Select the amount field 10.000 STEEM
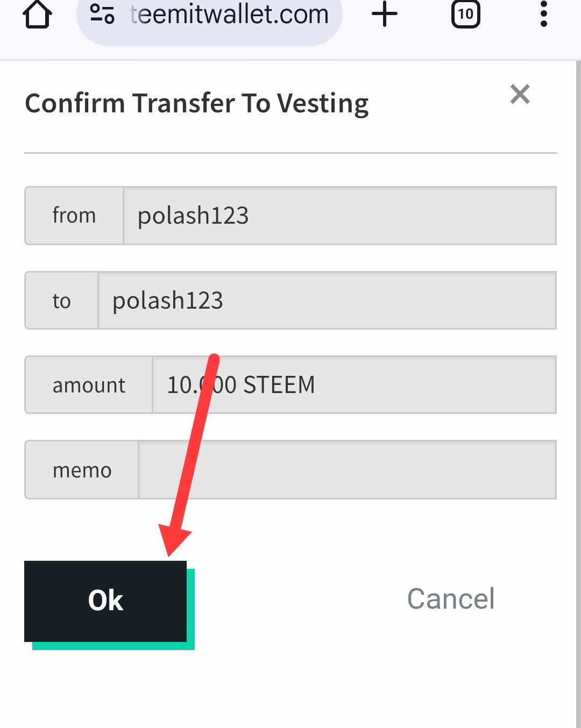The height and width of the screenshot is (728, 581). click(x=355, y=385)
